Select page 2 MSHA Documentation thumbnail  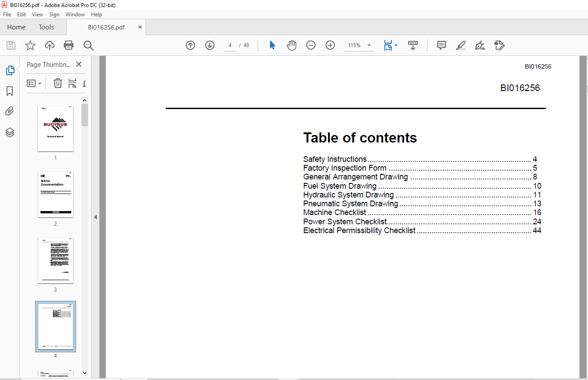point(55,194)
